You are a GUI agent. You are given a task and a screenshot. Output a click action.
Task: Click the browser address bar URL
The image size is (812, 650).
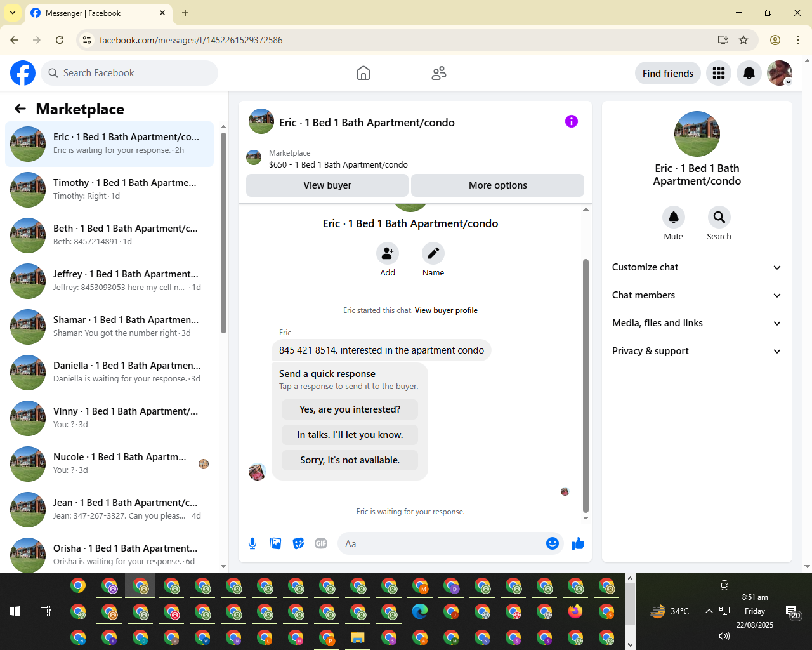point(191,40)
